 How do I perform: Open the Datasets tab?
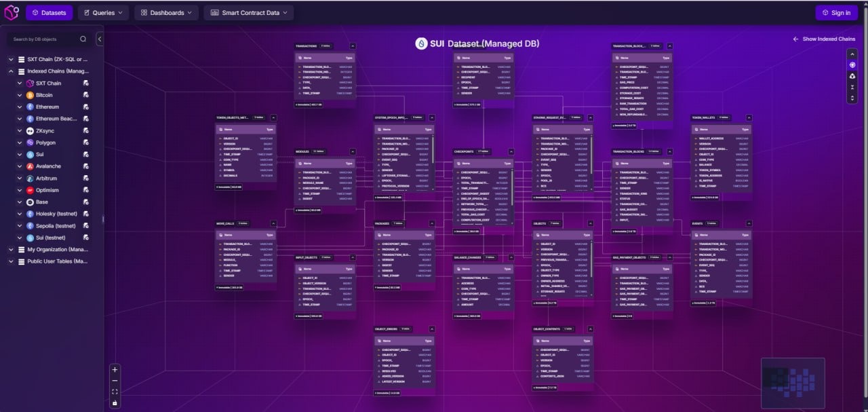click(50, 12)
